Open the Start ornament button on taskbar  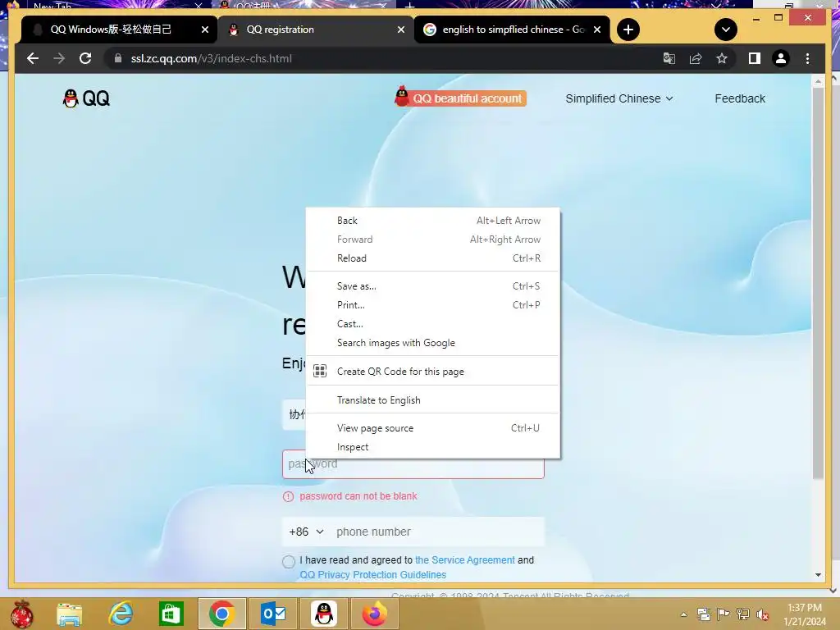click(x=21, y=614)
